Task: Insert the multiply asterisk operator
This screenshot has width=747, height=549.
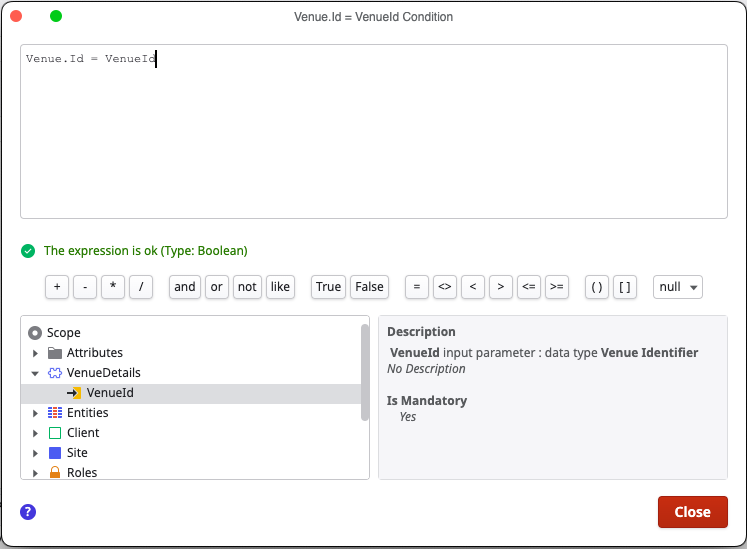Action: point(113,287)
